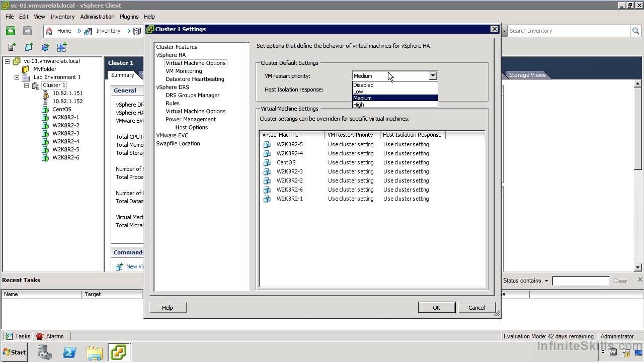644x362 pixels.
Task: Click the Cluster 1 icon in the tree
Action: (x=36, y=85)
